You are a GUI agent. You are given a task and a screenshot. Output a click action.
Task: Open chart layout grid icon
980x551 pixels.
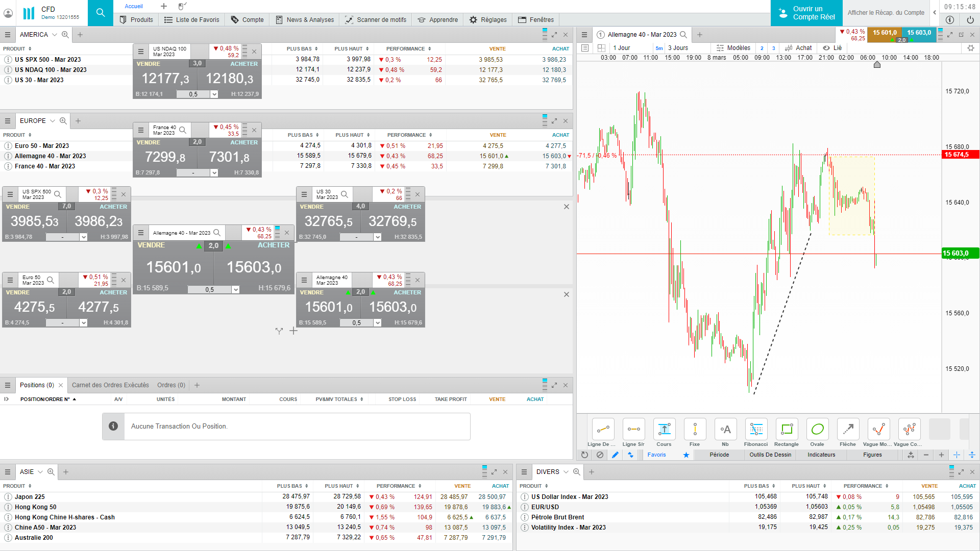coord(601,48)
